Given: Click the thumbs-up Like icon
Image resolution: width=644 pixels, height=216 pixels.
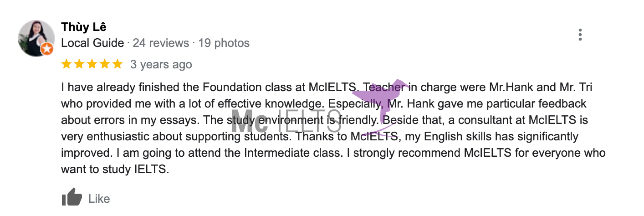Looking at the screenshot, I should point(72,197).
